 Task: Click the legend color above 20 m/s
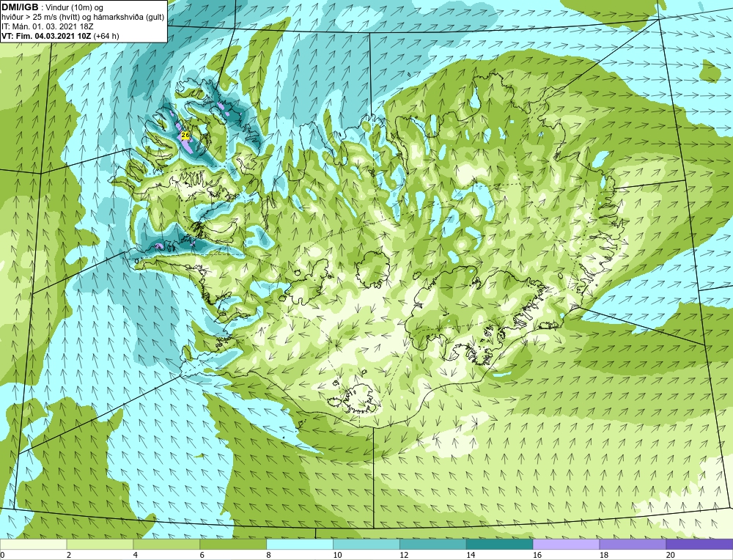pos(699,545)
